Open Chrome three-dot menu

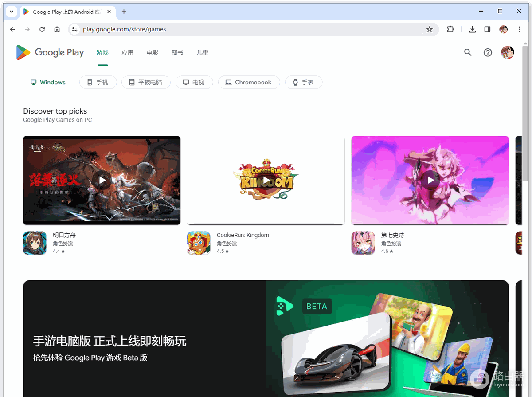[x=520, y=29]
